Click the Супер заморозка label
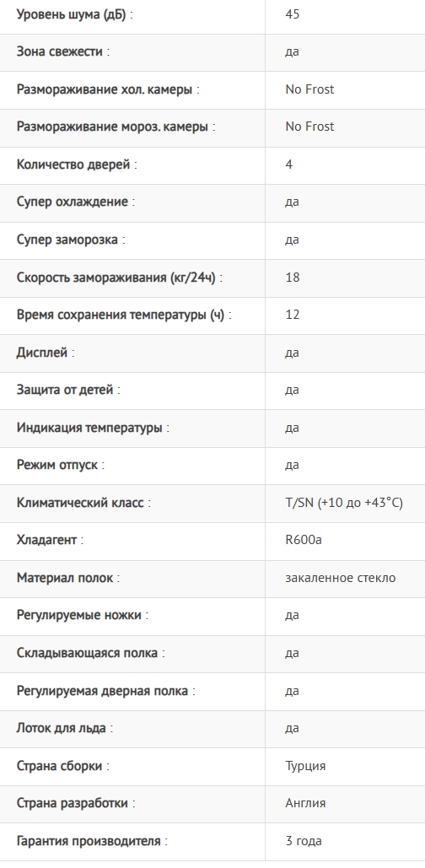The height and width of the screenshot is (868, 425). click(71, 240)
